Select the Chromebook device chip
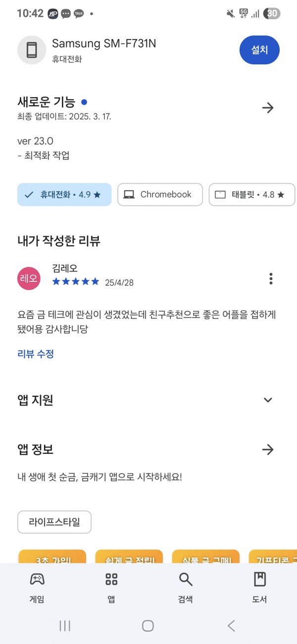This screenshot has width=297, height=644. pyautogui.click(x=160, y=195)
